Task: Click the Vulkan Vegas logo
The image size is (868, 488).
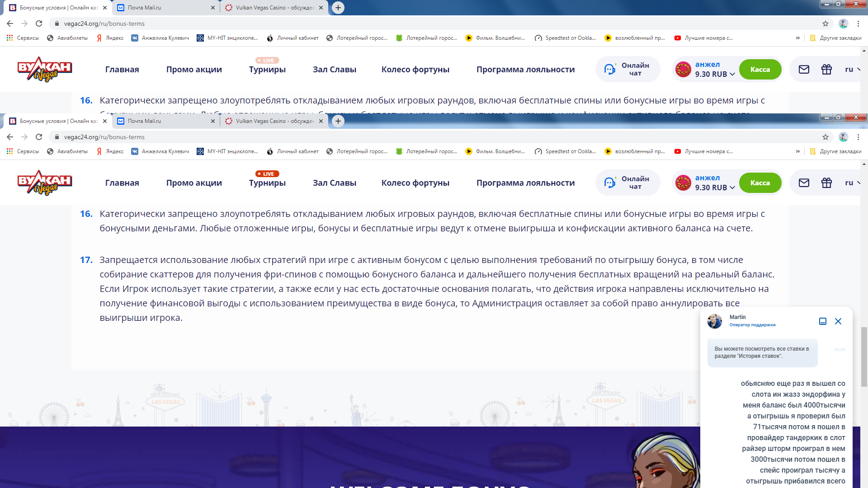Action: tap(45, 183)
